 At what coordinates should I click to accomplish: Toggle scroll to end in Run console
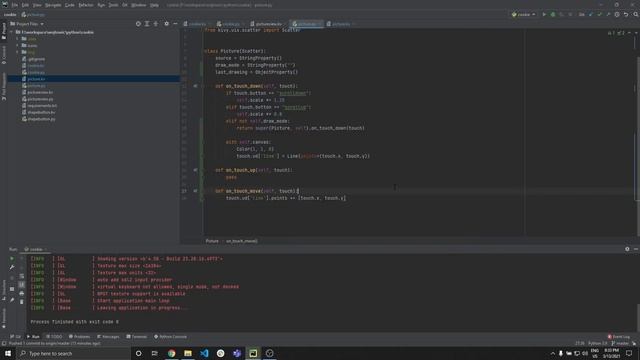pyautogui.click(x=22, y=284)
